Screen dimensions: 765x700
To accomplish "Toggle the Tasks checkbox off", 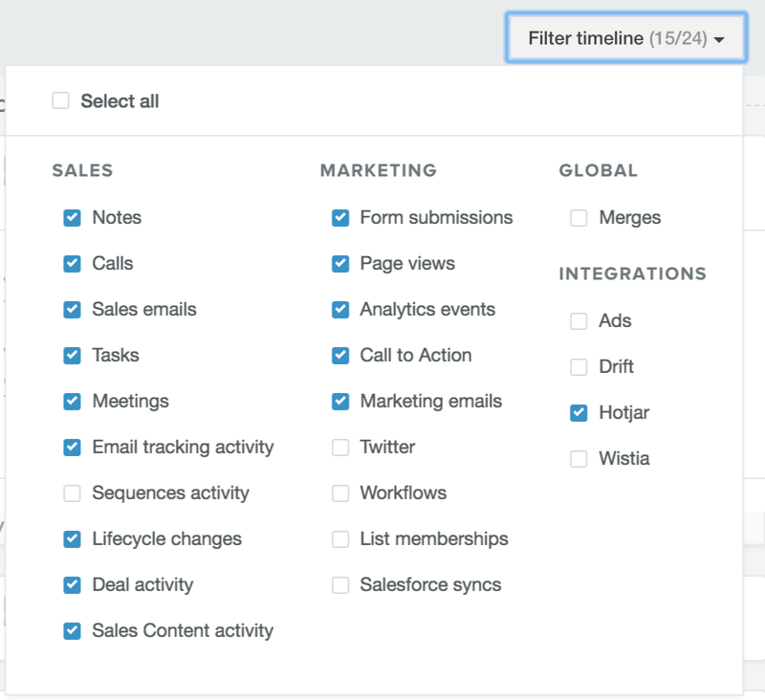I will [x=73, y=355].
